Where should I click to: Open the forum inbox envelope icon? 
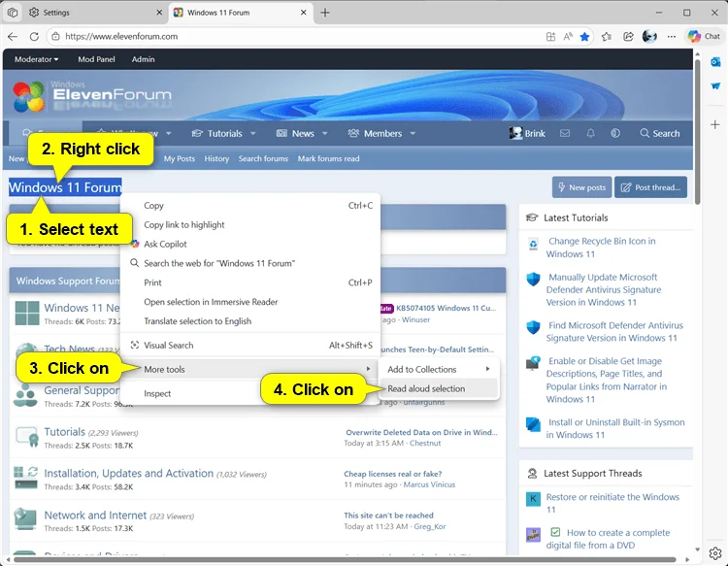[x=565, y=134]
